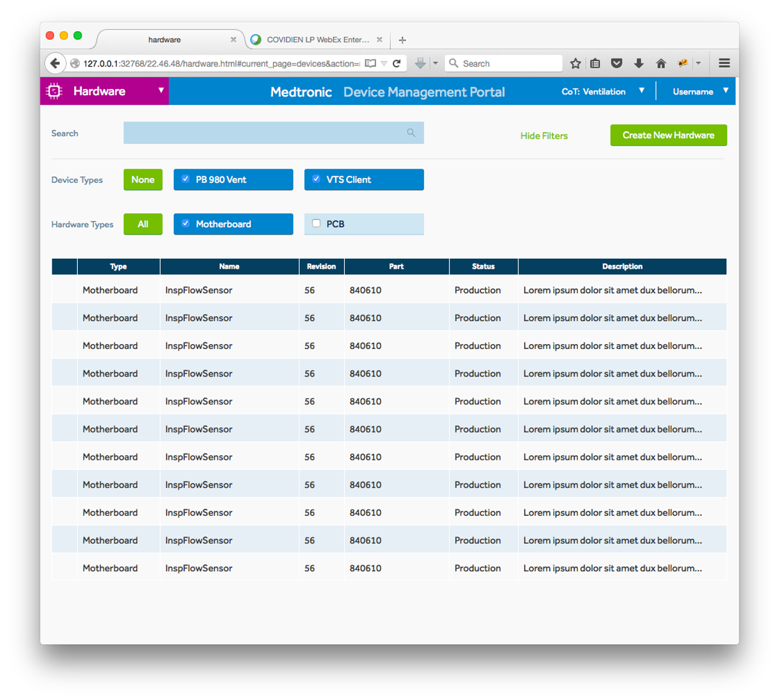The width and height of the screenshot is (778, 700).
Task: Switch to COVIDIEN LP WebEx tab
Action: pyautogui.click(x=317, y=39)
